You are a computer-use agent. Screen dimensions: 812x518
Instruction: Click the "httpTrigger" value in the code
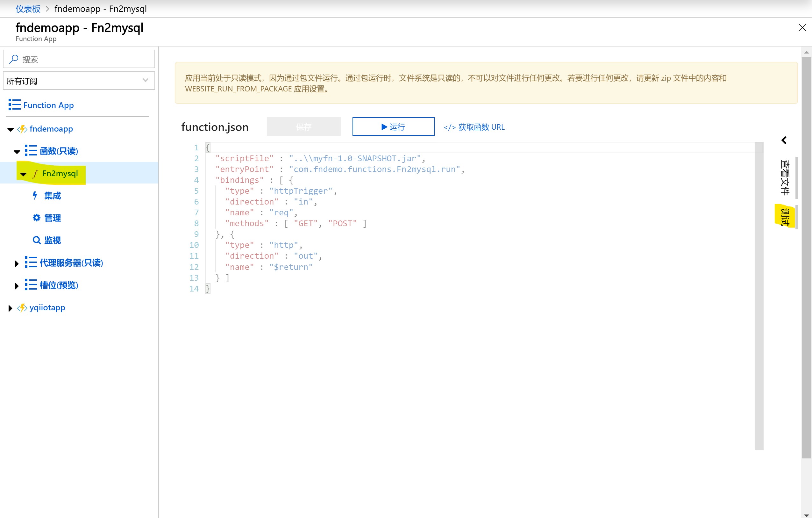301,191
